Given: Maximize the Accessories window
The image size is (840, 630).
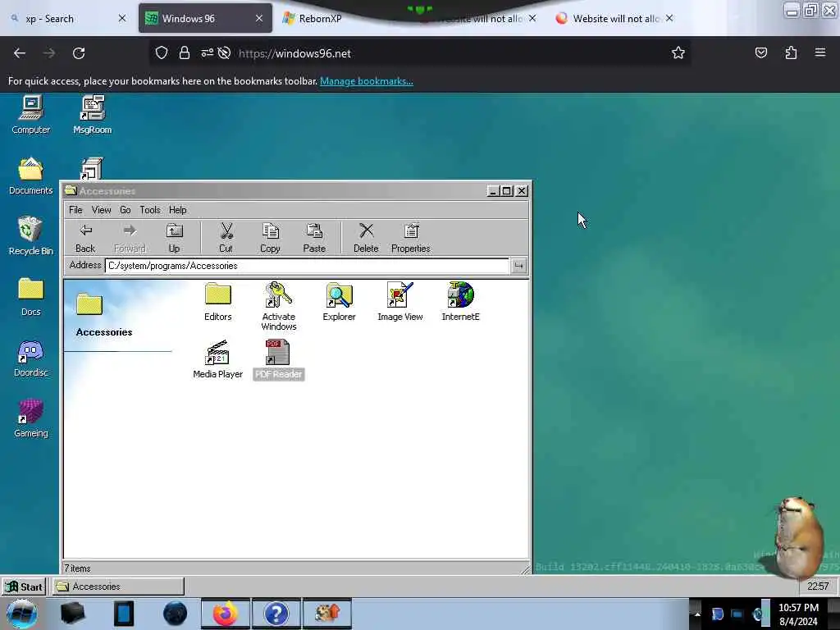Looking at the screenshot, I should pos(507,190).
